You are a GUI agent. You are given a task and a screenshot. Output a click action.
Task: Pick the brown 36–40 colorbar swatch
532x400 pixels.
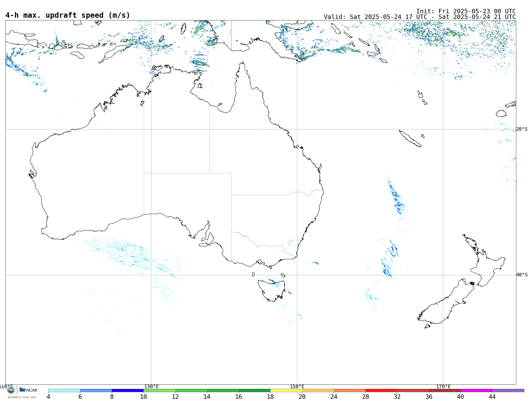click(445, 390)
